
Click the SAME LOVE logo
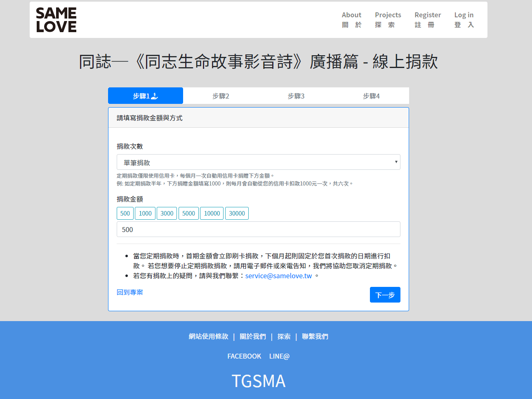[55, 19]
